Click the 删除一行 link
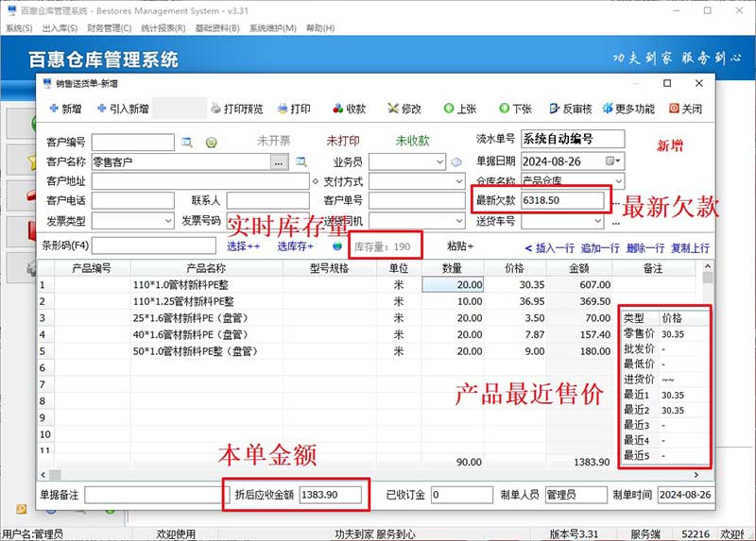This screenshot has width=756, height=541. [x=645, y=248]
